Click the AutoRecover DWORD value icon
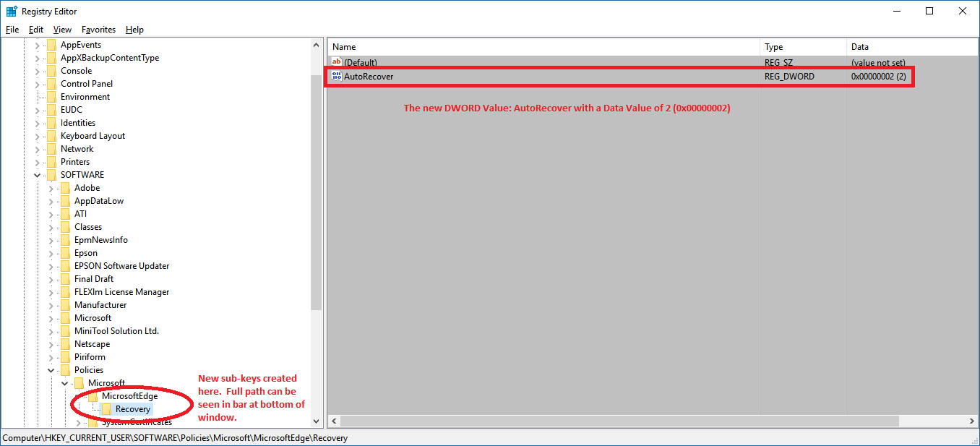This screenshot has width=980, height=446. 337,76
